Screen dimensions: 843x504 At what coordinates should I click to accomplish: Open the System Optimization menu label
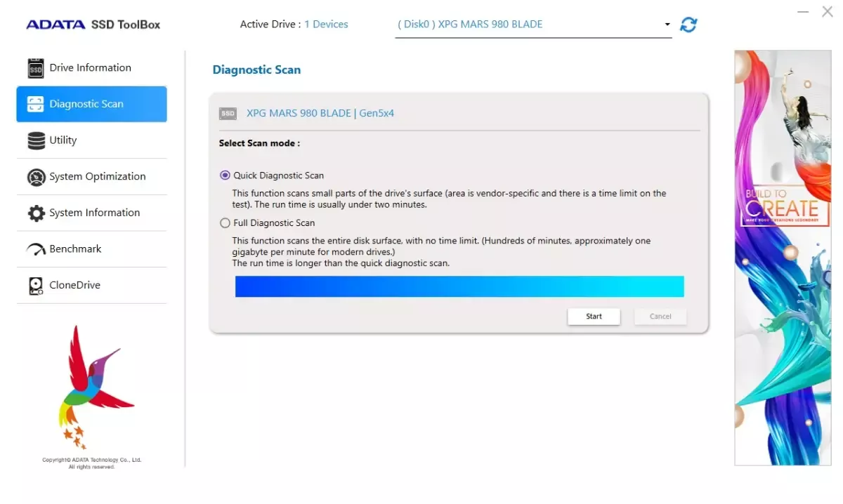(x=98, y=177)
